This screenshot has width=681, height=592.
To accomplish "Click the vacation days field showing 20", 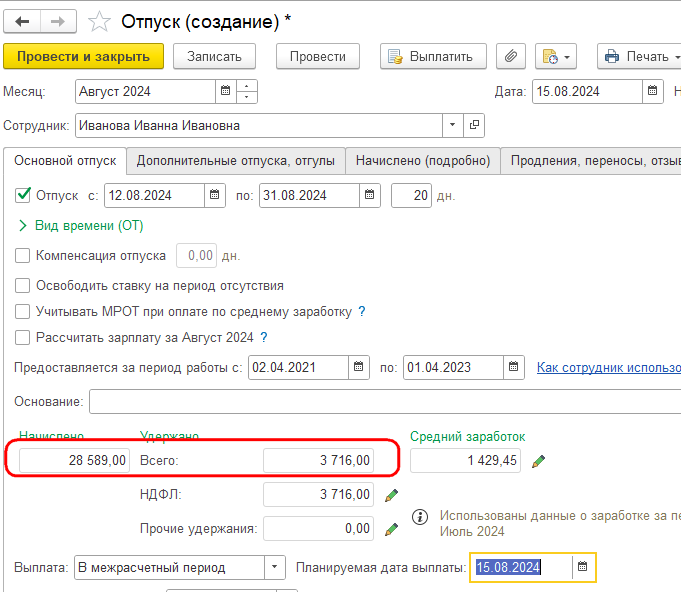I will point(411,195).
